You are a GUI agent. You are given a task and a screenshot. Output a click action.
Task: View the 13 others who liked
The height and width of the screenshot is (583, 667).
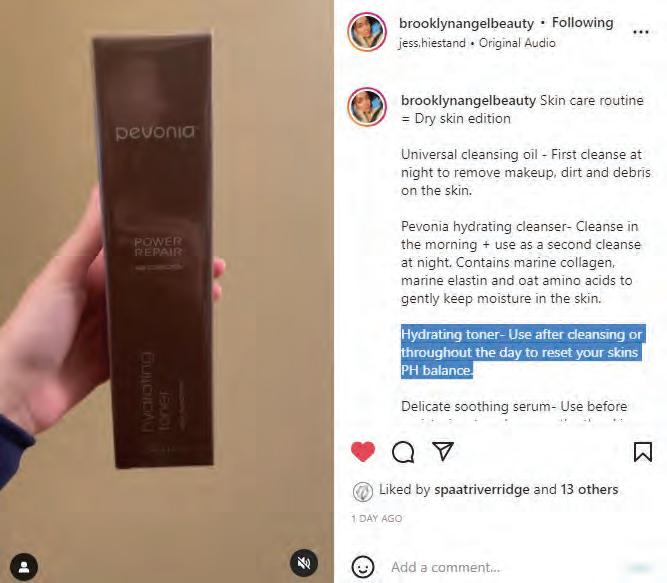(589, 489)
